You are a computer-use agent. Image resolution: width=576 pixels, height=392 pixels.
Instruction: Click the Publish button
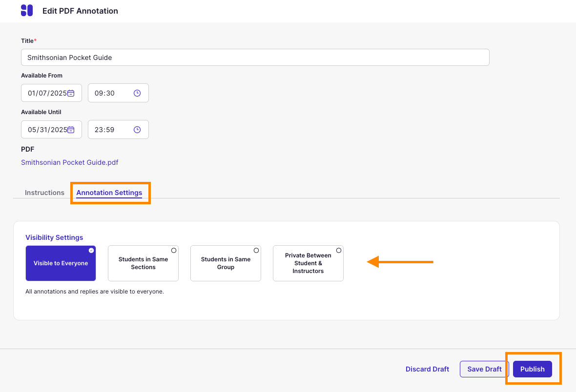(x=532, y=369)
